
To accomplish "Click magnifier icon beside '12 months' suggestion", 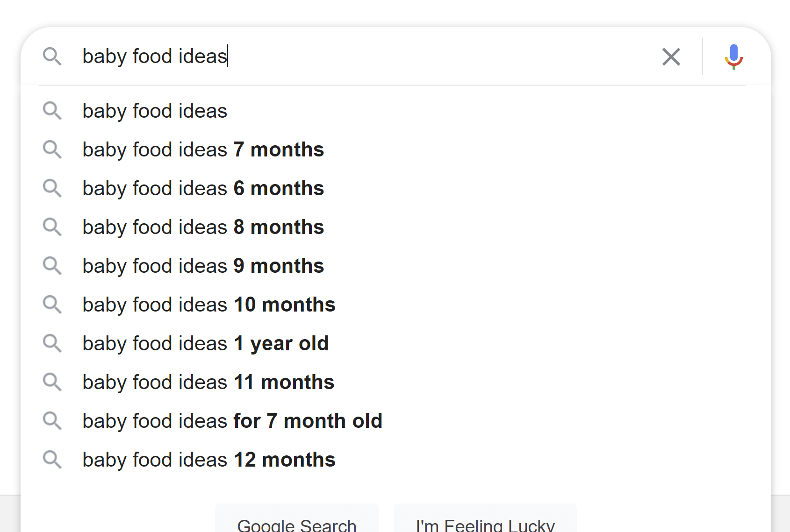I will pos(52,460).
